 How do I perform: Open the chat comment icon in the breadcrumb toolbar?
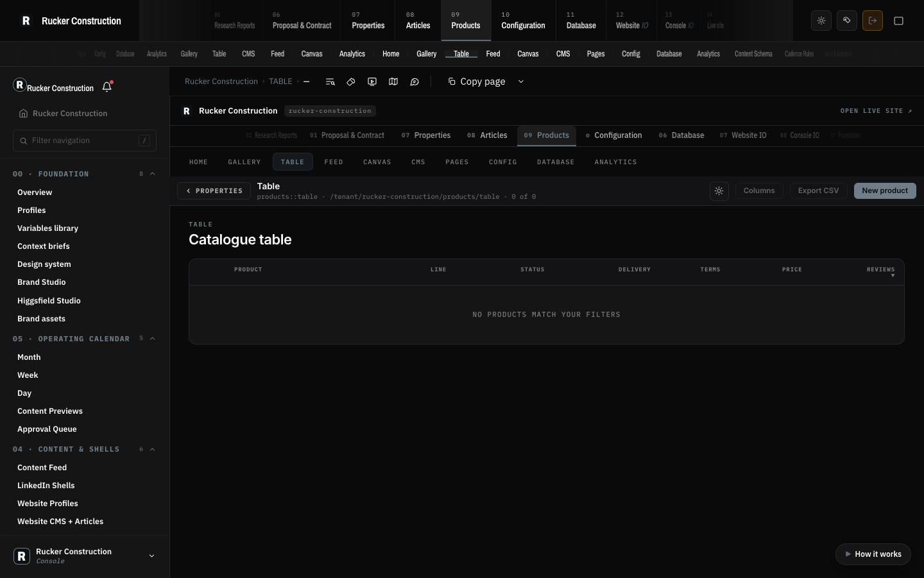pos(415,81)
